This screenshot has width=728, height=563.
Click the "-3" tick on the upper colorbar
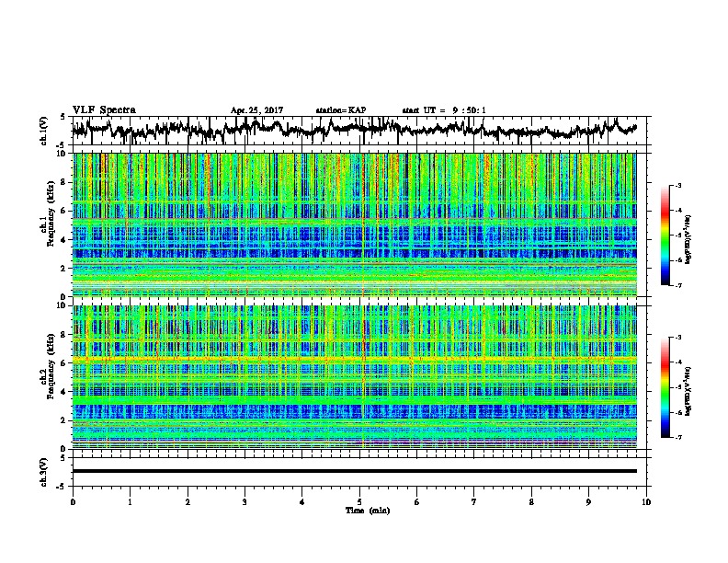tap(678, 186)
